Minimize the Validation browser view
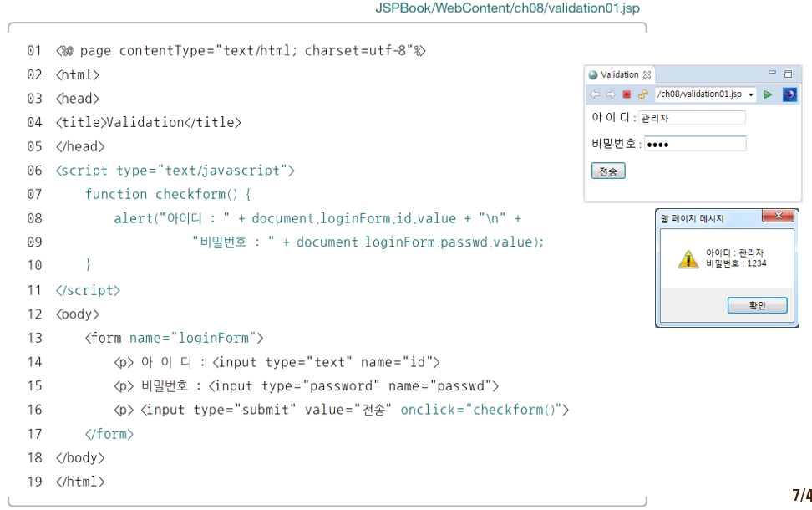 (772, 73)
